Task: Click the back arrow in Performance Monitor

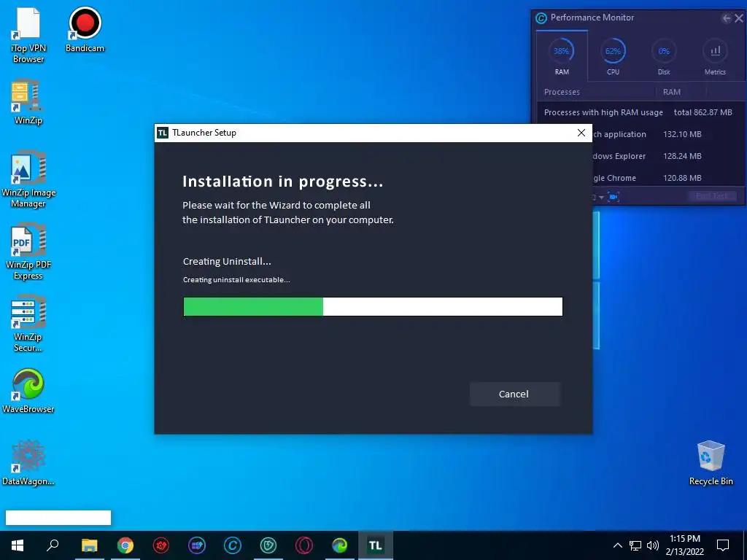Action: pyautogui.click(x=726, y=18)
